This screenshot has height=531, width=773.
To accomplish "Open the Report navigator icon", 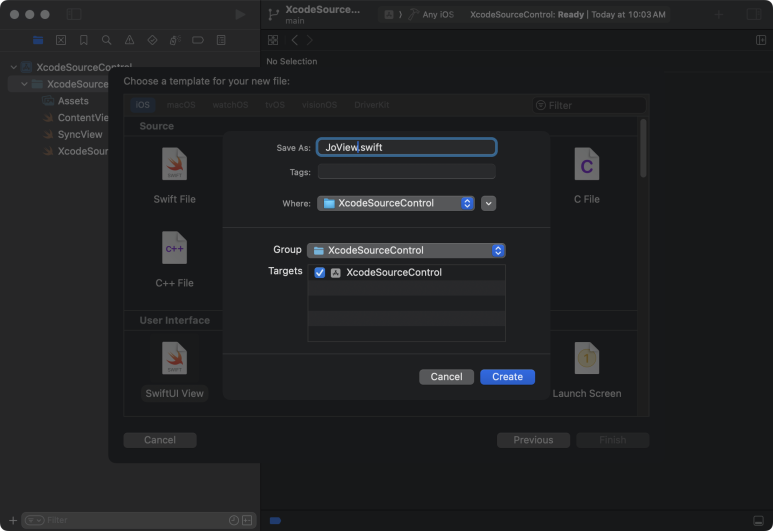I will (221, 40).
